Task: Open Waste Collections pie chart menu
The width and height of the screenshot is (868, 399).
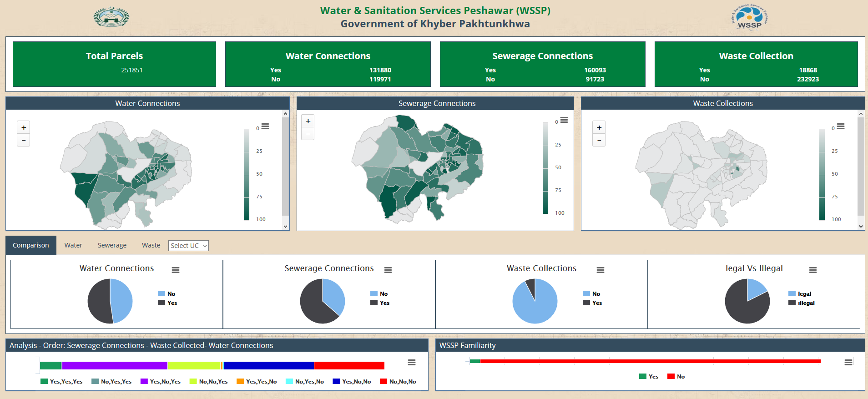Action: click(601, 270)
